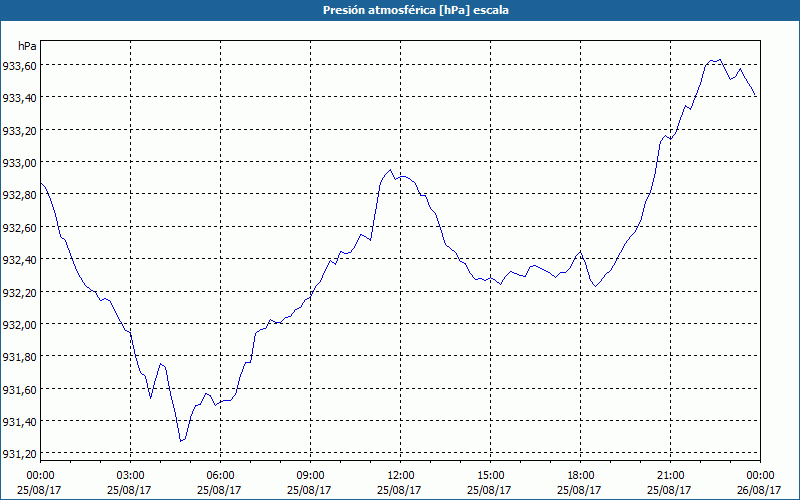Click the 12:00 time axis label

click(x=401, y=476)
